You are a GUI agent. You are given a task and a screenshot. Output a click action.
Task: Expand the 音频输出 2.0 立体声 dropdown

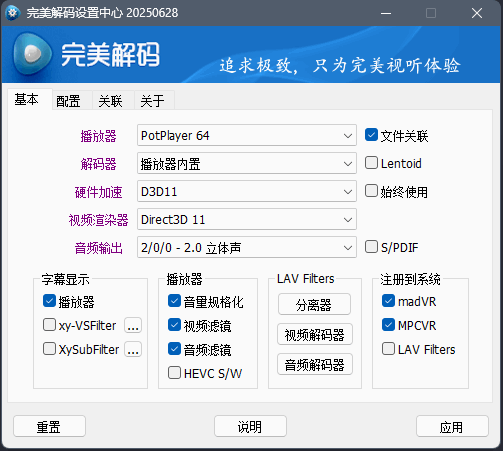click(247, 247)
